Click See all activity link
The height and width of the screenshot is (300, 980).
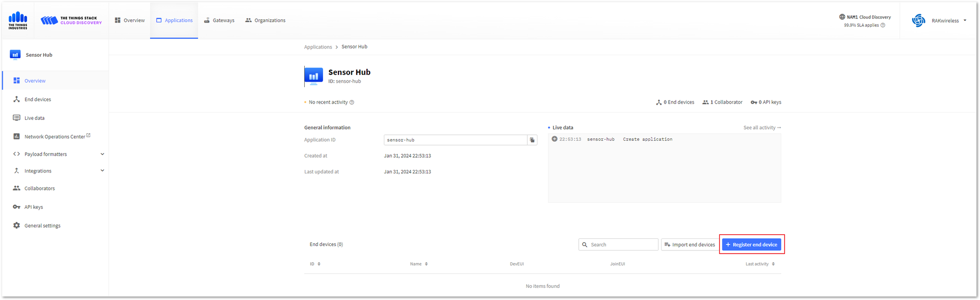(x=762, y=128)
